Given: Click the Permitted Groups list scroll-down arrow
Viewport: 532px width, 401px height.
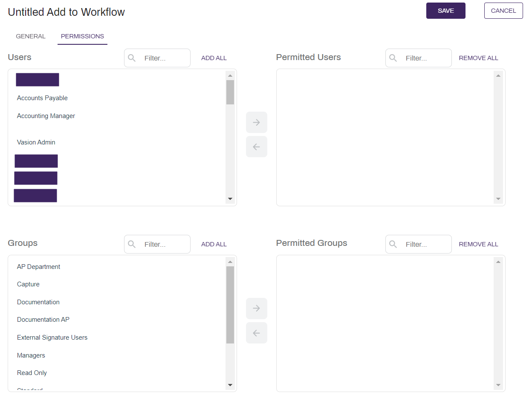Looking at the screenshot, I should [498, 385].
